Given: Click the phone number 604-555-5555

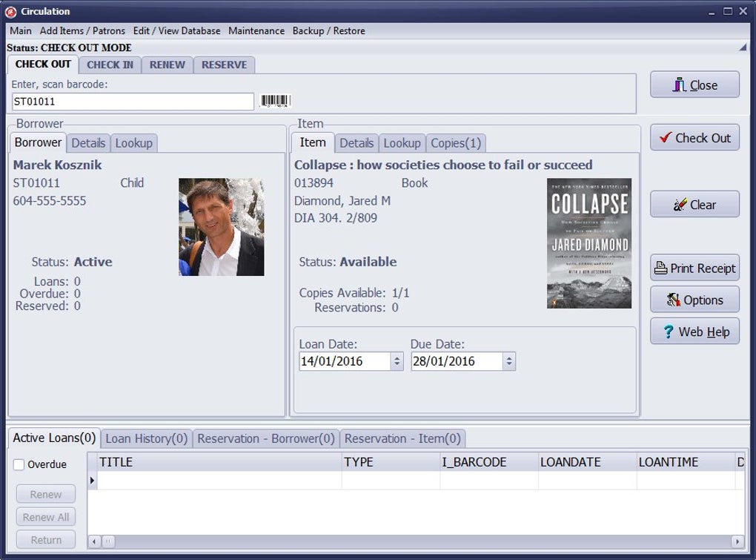Looking at the screenshot, I should 50,201.
